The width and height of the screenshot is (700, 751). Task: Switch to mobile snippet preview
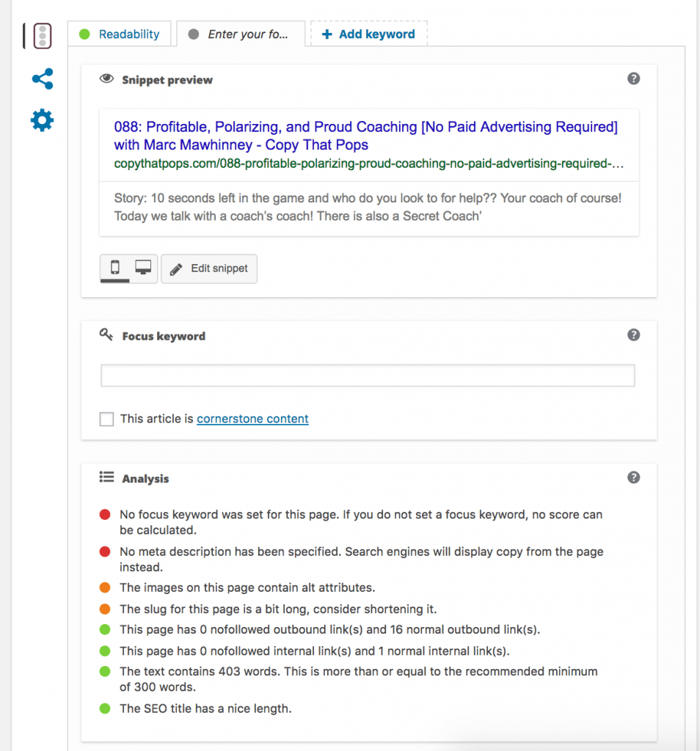(x=115, y=268)
